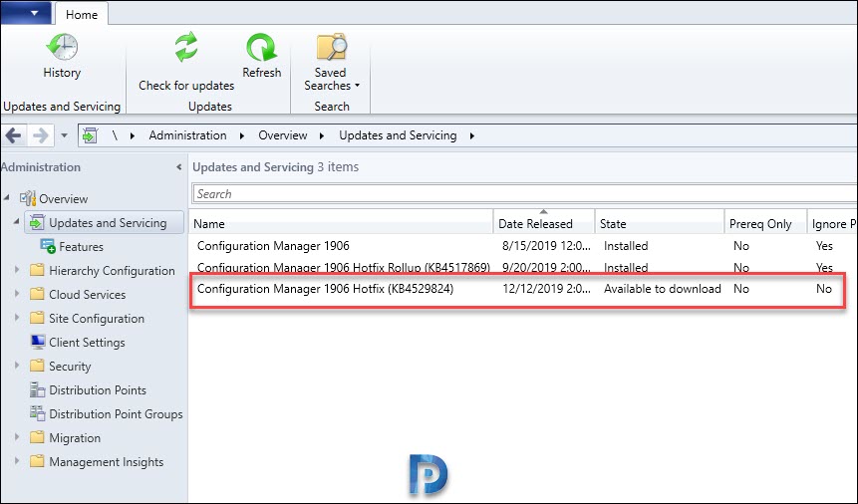858x504 pixels.
Task: Expand the Management Insights node
Action: [x=17, y=461]
